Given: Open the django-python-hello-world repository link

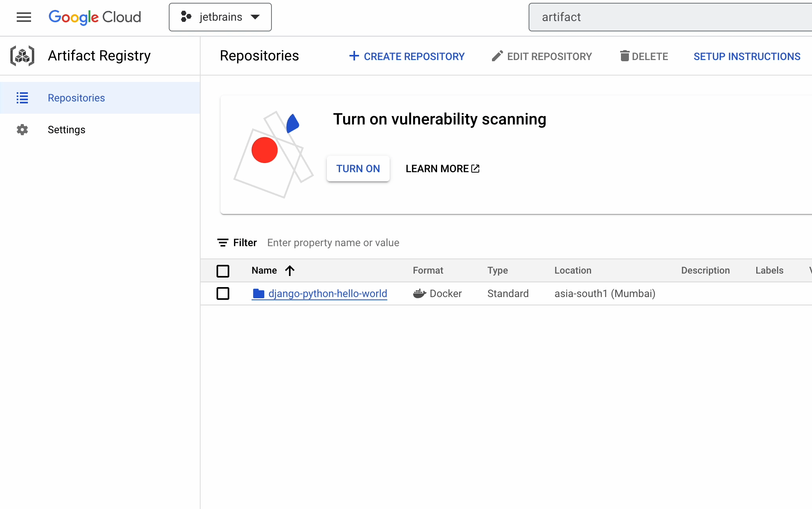Looking at the screenshot, I should pyautogui.click(x=328, y=293).
